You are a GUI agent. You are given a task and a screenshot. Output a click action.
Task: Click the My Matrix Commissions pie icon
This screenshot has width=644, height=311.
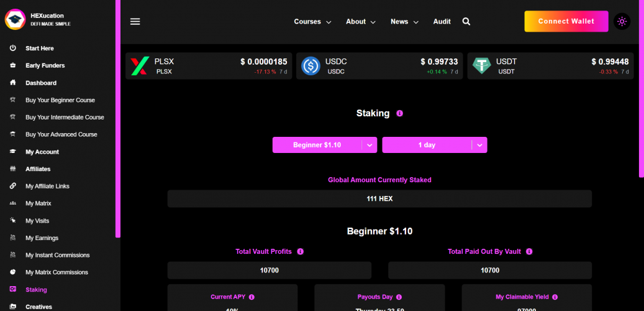click(x=13, y=272)
